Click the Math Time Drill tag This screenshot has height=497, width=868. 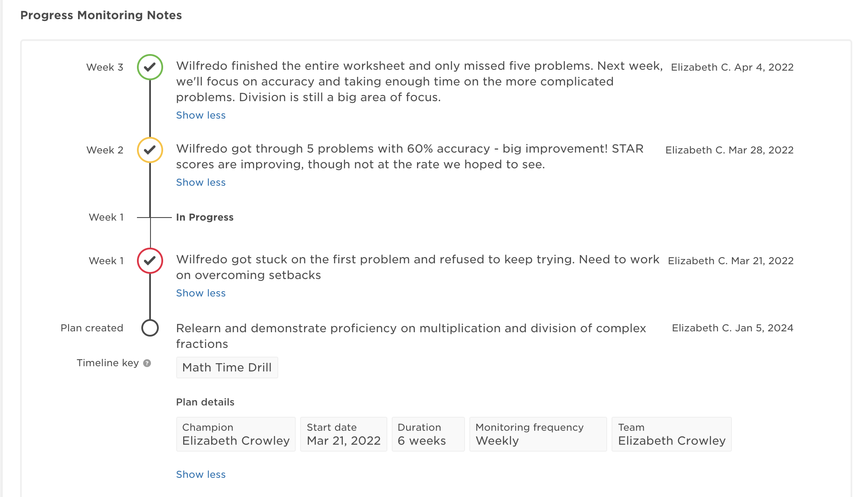227,368
